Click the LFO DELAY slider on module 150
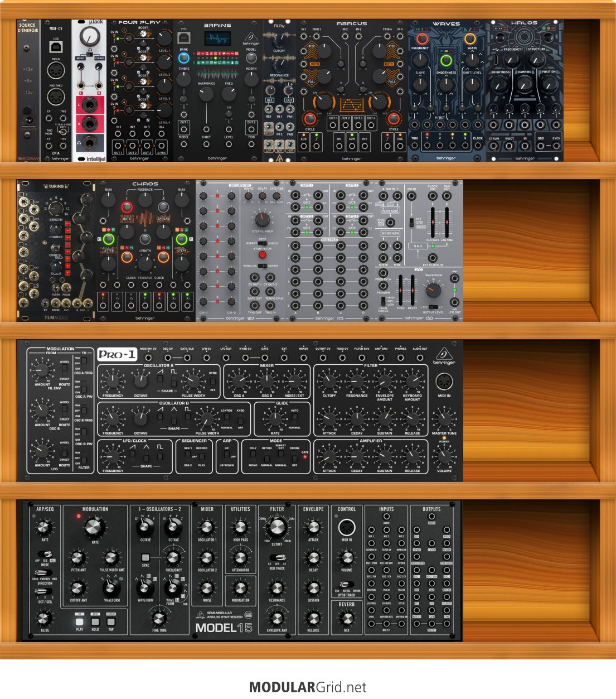The height and width of the screenshot is (699, 616). click(413, 290)
